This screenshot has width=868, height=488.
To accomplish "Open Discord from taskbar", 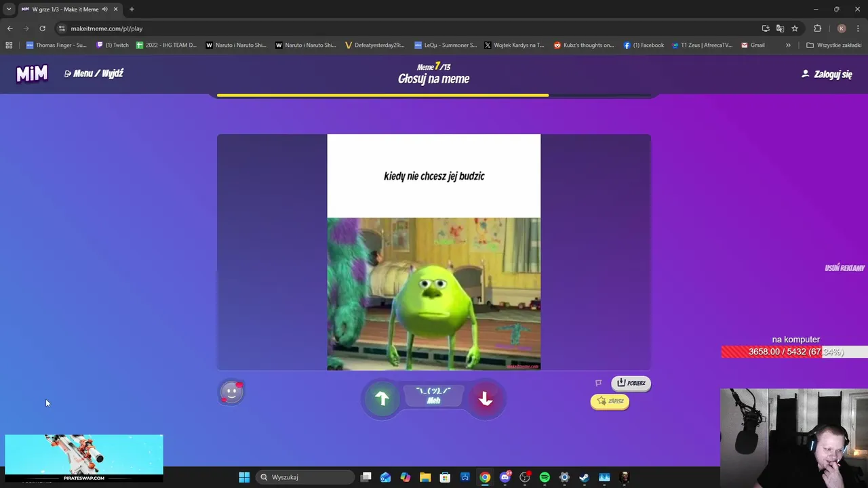I will coord(505,477).
